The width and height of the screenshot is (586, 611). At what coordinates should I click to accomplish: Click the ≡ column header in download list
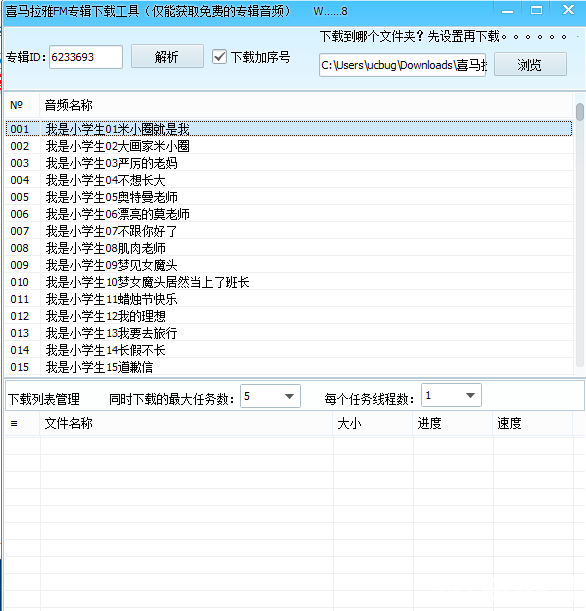coord(22,423)
